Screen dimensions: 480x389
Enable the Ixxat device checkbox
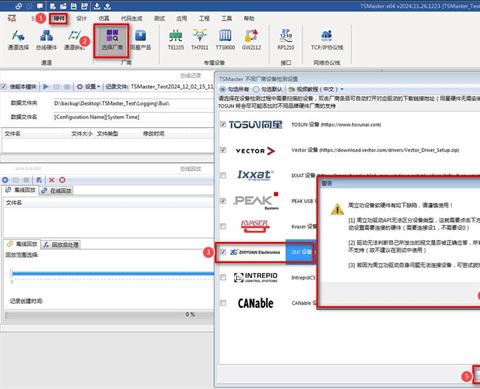[x=223, y=175]
